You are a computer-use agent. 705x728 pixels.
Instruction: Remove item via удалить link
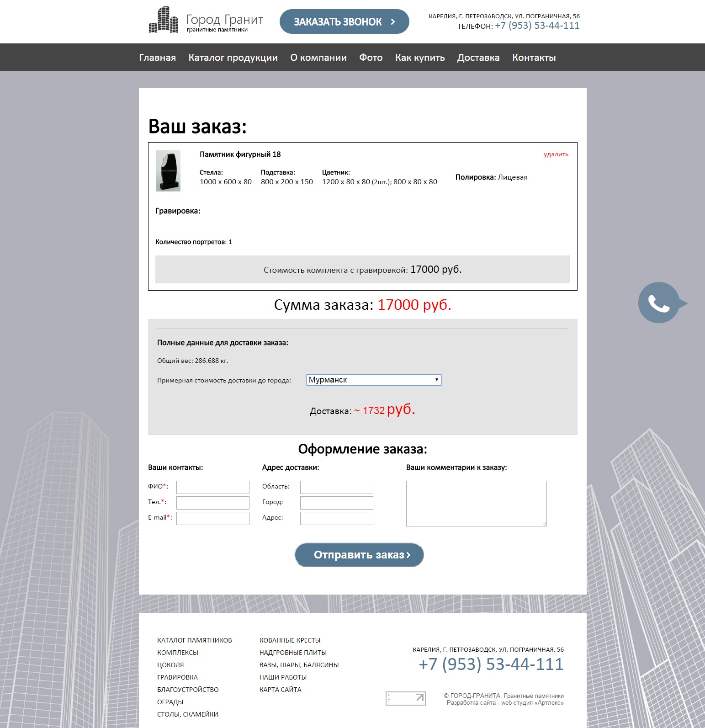click(556, 154)
